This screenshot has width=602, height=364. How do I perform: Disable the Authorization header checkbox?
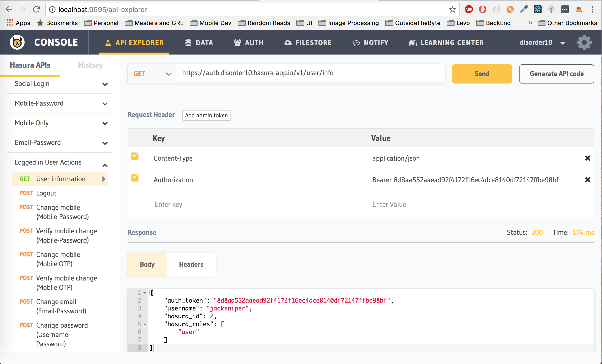click(135, 178)
